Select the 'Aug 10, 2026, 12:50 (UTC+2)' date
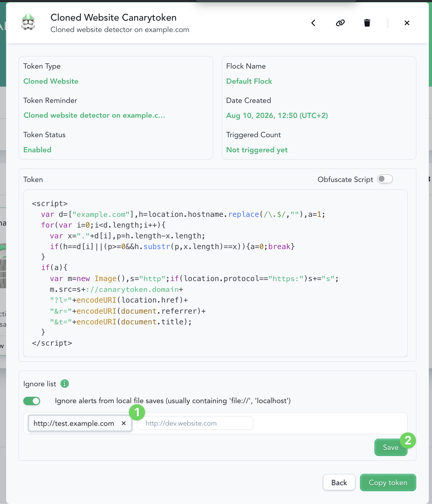Image resolution: width=432 pixels, height=504 pixels. 277,115
